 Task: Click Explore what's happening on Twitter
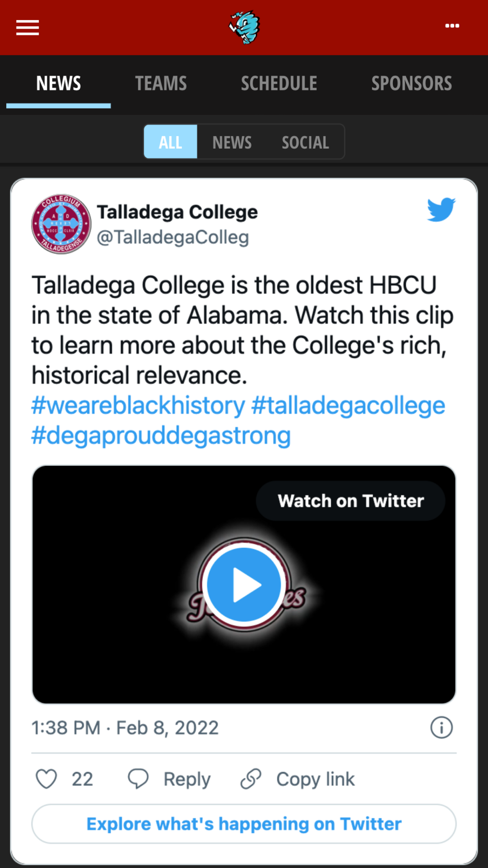coord(244,824)
